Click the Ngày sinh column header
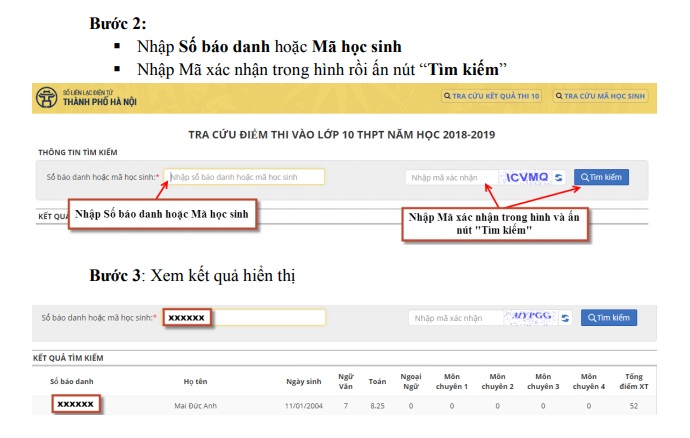Screen dimensions: 690x438 [x=303, y=381]
